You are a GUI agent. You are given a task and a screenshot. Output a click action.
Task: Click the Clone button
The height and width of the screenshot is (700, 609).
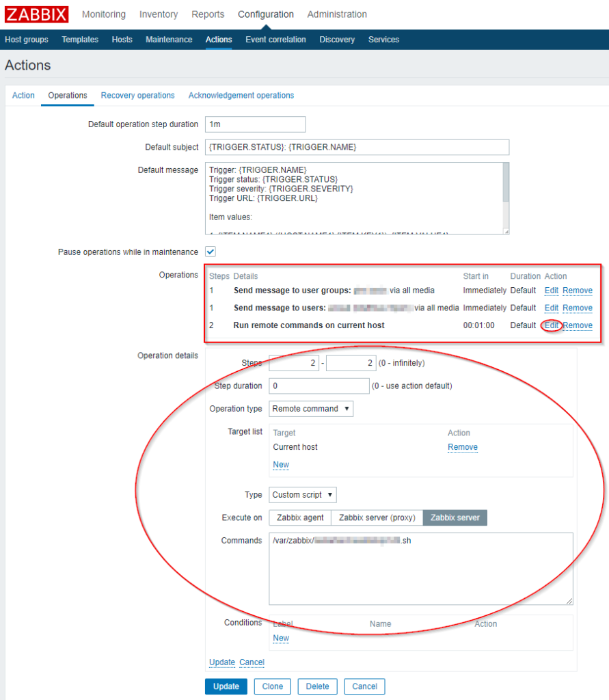(272, 686)
